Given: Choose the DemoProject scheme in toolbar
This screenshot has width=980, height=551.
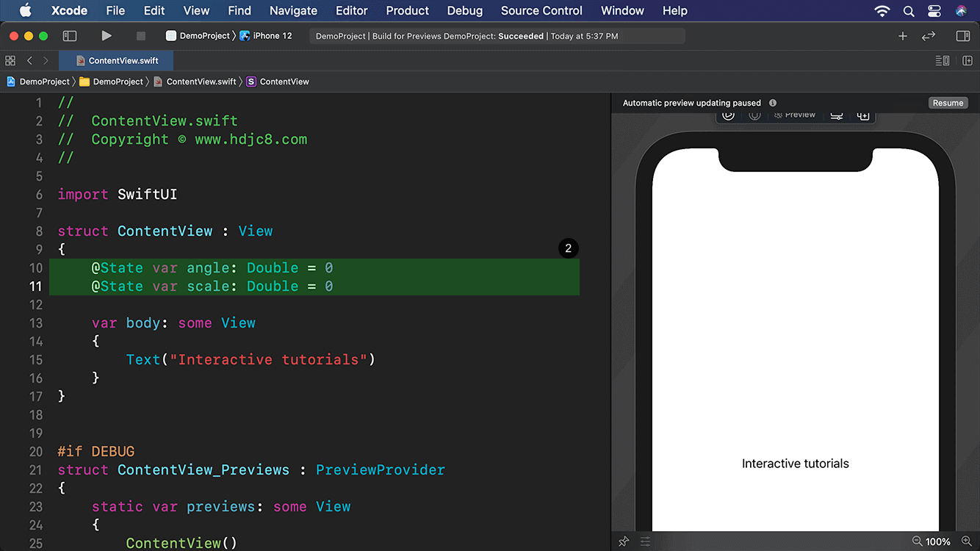Looking at the screenshot, I should point(198,36).
